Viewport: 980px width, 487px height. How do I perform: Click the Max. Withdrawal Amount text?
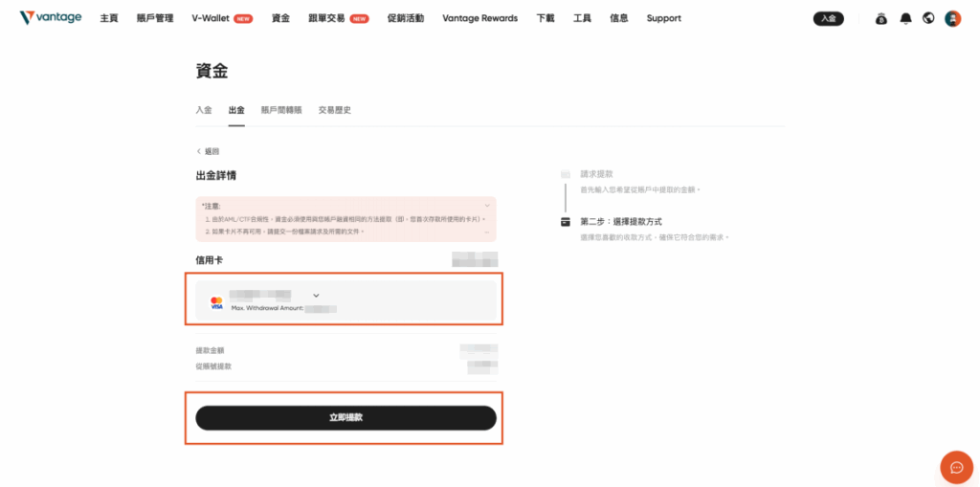tap(267, 309)
